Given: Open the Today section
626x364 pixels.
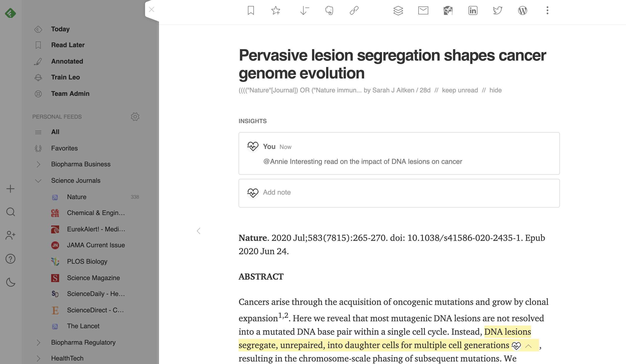Looking at the screenshot, I should click(x=60, y=29).
